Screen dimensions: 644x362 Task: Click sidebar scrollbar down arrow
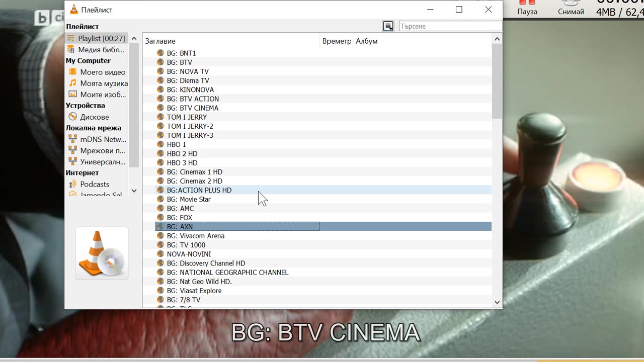[x=134, y=191]
